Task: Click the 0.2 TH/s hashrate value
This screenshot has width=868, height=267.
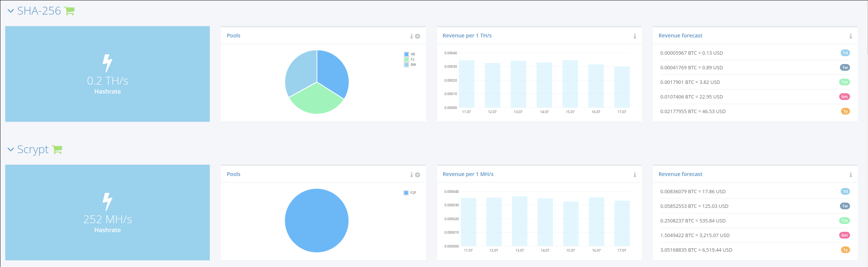Action: (108, 81)
